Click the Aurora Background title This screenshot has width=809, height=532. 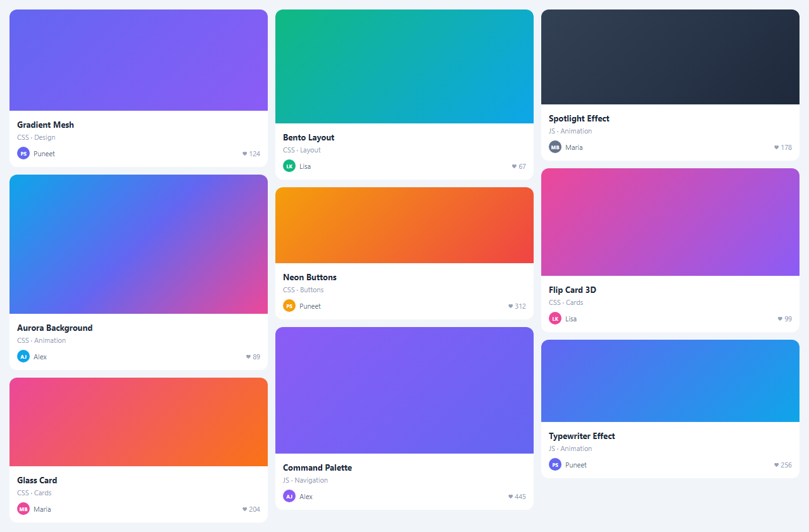[x=55, y=328]
